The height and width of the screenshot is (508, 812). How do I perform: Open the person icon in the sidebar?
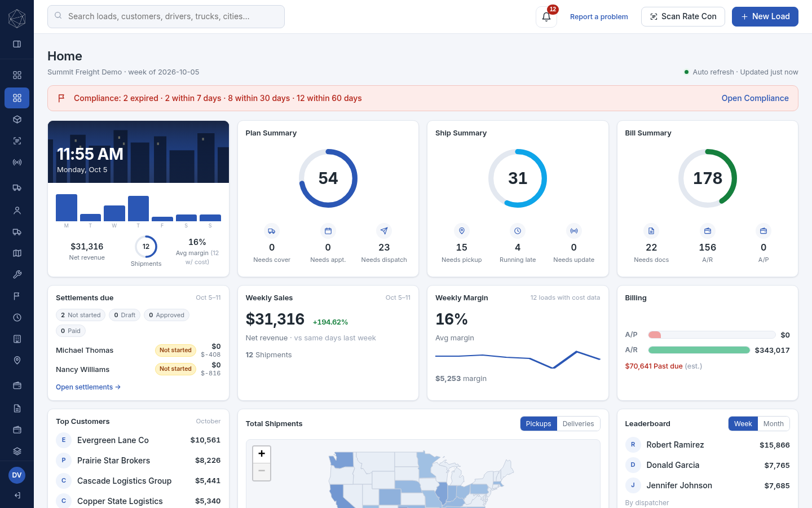pos(17,211)
